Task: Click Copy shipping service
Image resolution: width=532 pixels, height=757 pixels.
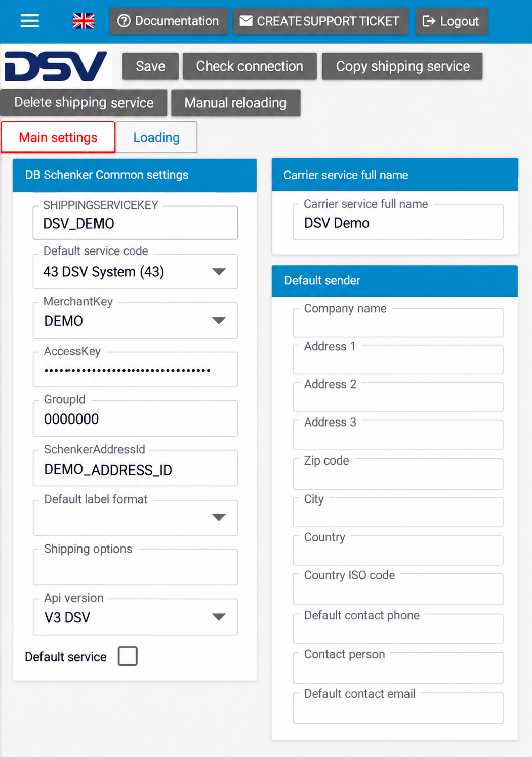Action: tap(402, 66)
